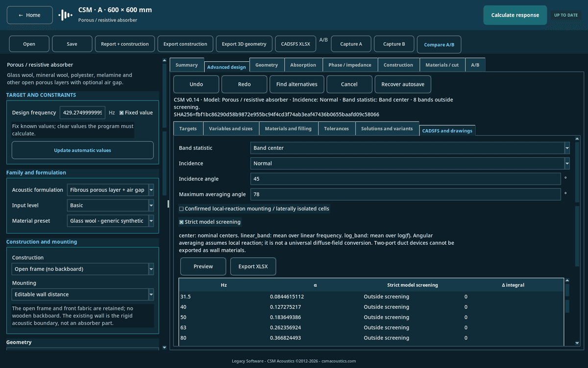The width and height of the screenshot is (588, 368).
Task: Select CADSFS and drawings sub-tab
Action: click(x=447, y=131)
